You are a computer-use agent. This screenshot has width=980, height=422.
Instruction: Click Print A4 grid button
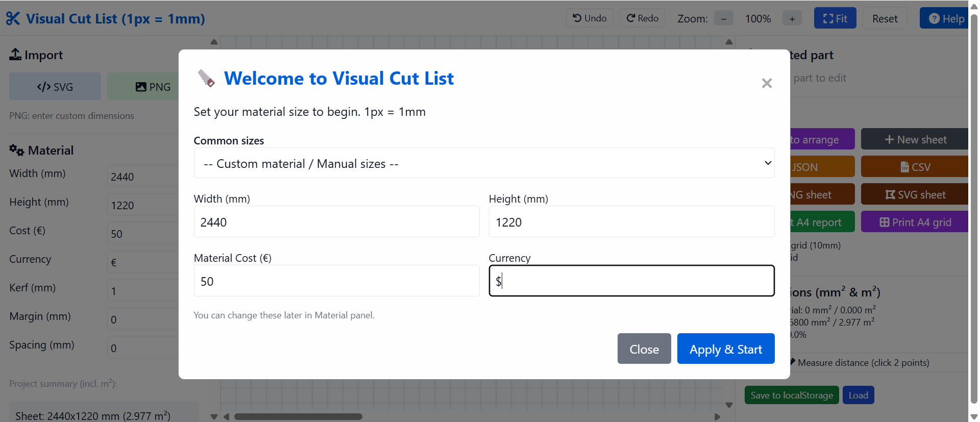915,222
